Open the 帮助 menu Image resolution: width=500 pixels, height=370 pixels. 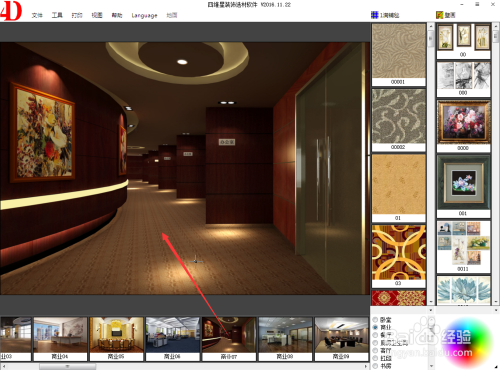tap(117, 15)
